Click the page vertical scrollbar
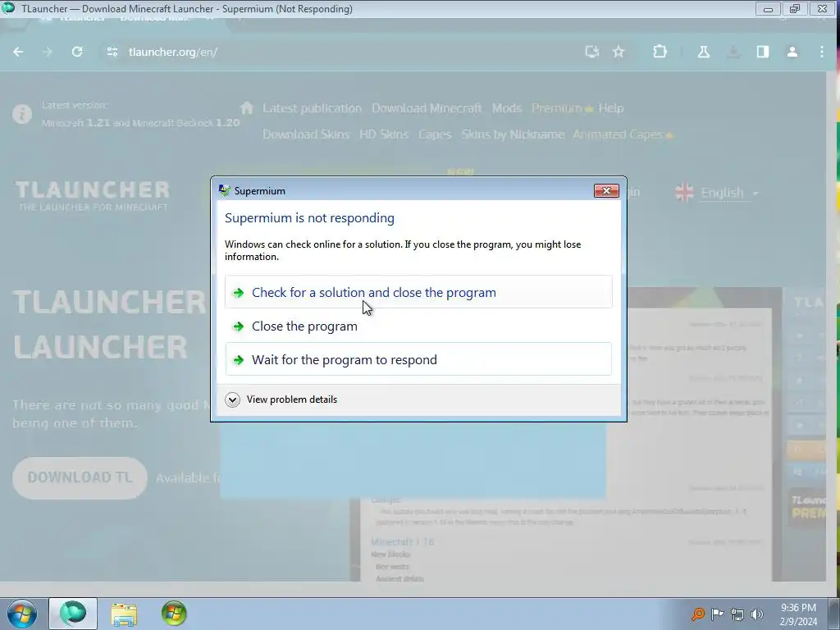This screenshot has height=630, width=840. click(833, 326)
